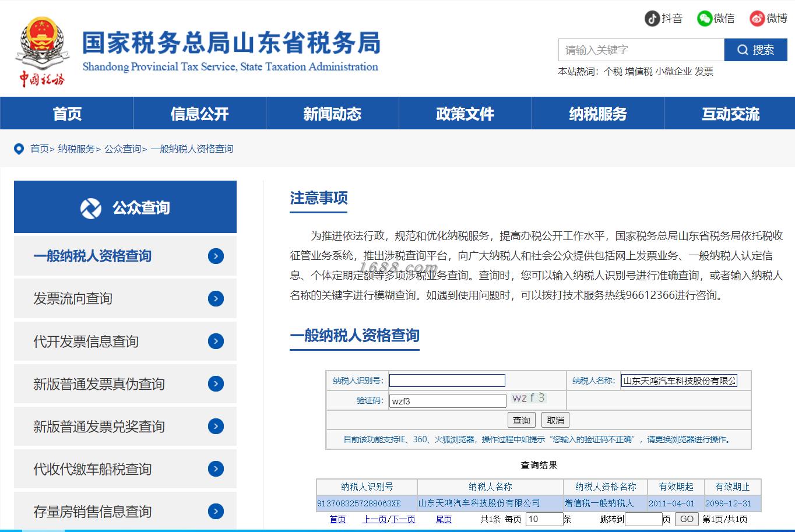Focus the 纳税人名称 input field

pos(679,380)
